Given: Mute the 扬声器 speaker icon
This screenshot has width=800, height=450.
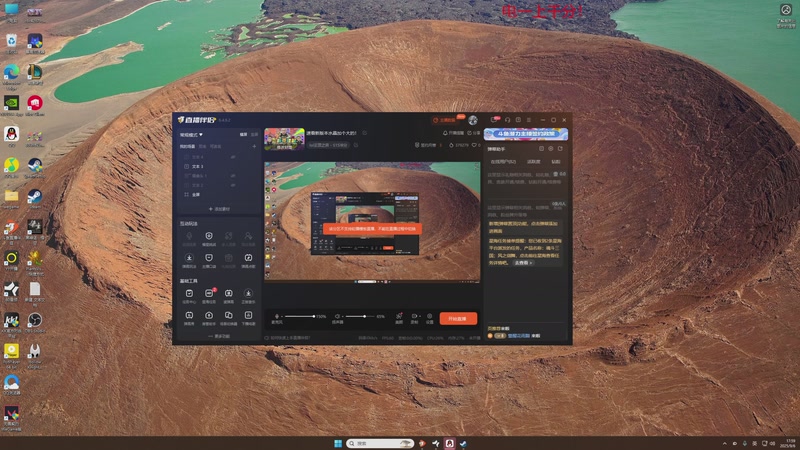Looking at the screenshot, I should coord(337,316).
